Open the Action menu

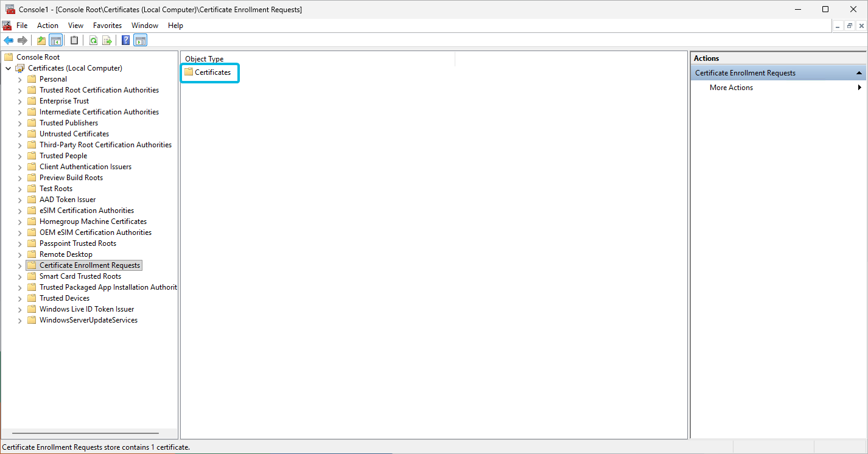47,26
